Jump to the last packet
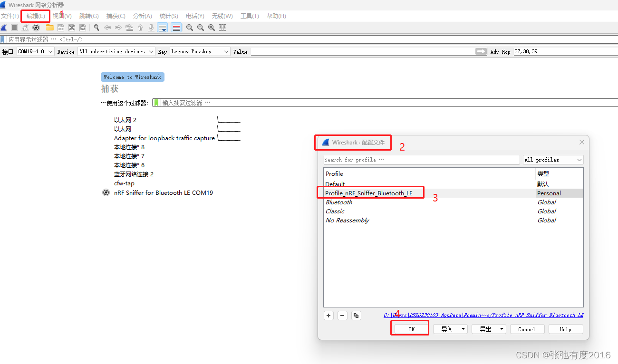 point(151,28)
